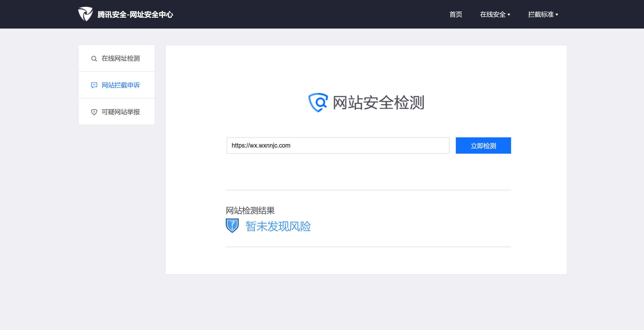
Task: Click the 腾讯安全-网址安全中心 title link
Action: (135, 15)
